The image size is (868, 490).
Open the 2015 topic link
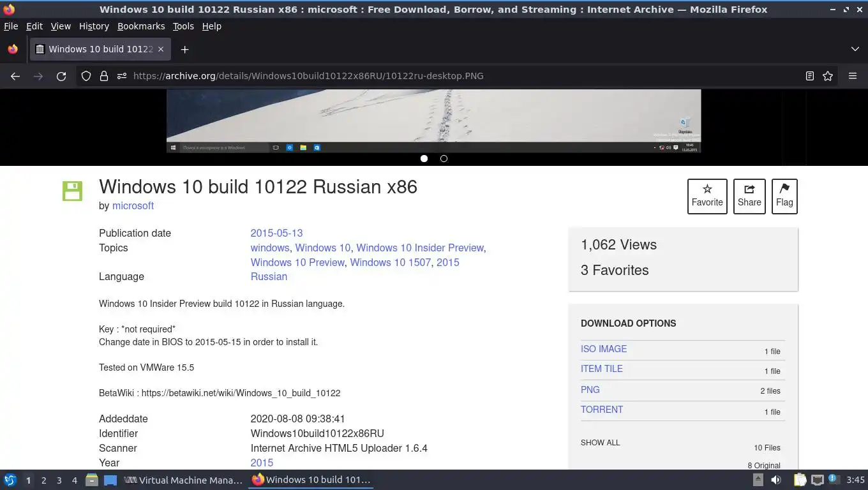(x=448, y=262)
